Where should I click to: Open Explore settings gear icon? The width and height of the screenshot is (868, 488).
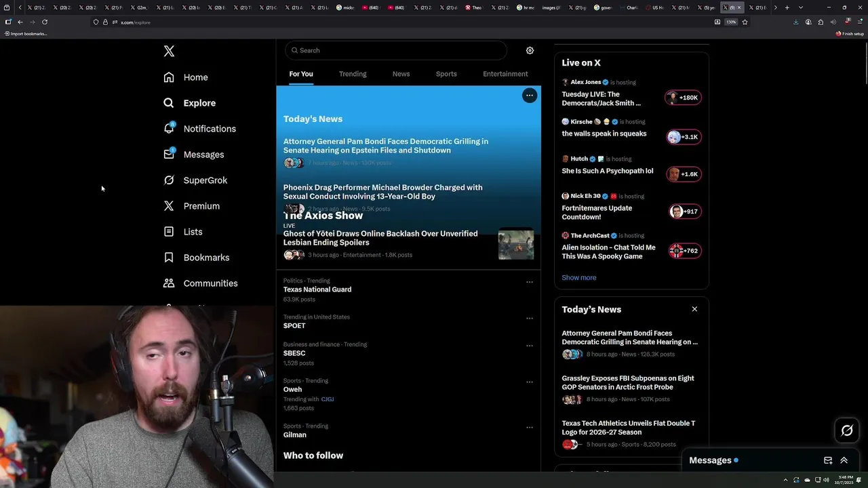[530, 50]
